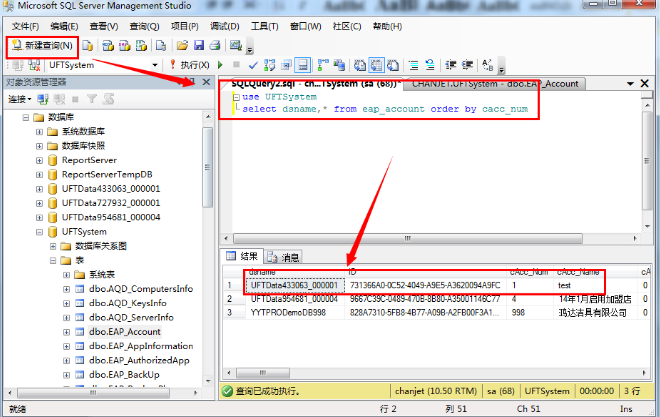Click the UFTData433063_000001 result cell
The height and width of the screenshot is (417, 660).
click(295, 285)
